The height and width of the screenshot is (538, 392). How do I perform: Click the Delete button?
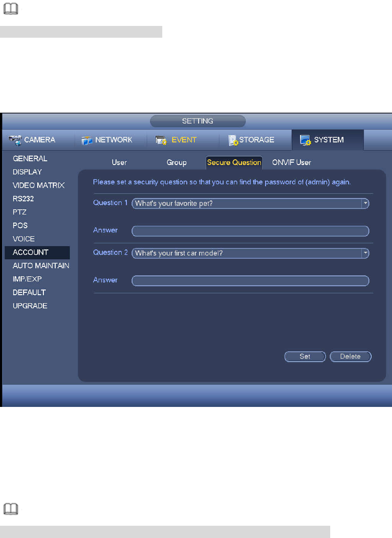tap(350, 356)
